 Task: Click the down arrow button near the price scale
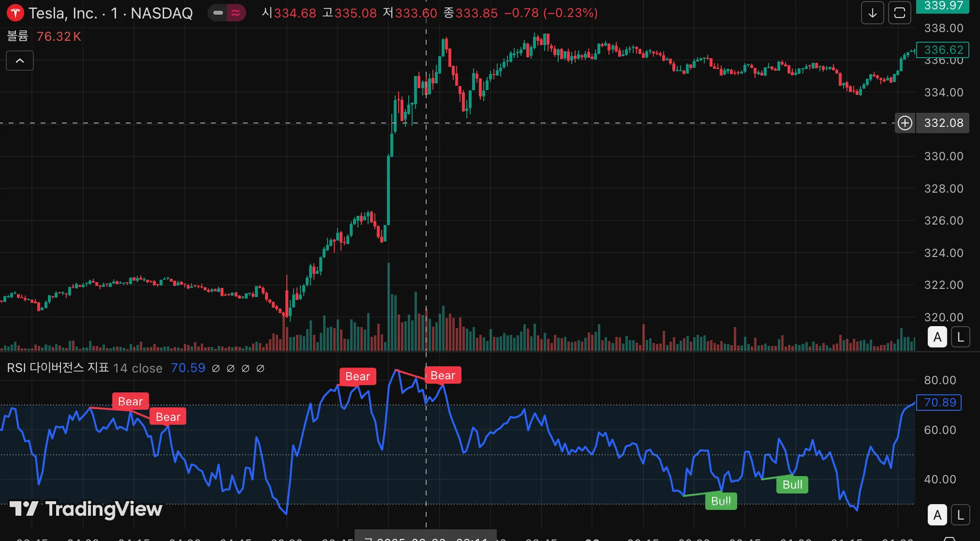872,13
